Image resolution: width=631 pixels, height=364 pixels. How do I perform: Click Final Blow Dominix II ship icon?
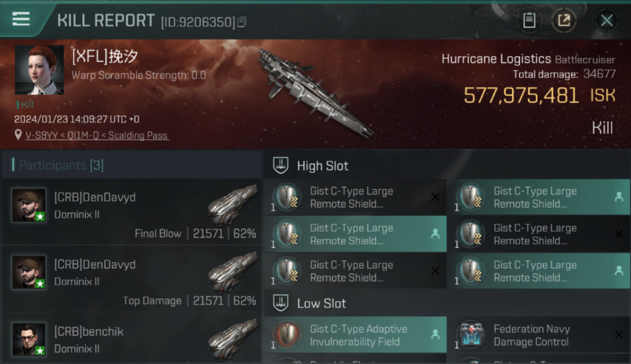(x=233, y=205)
